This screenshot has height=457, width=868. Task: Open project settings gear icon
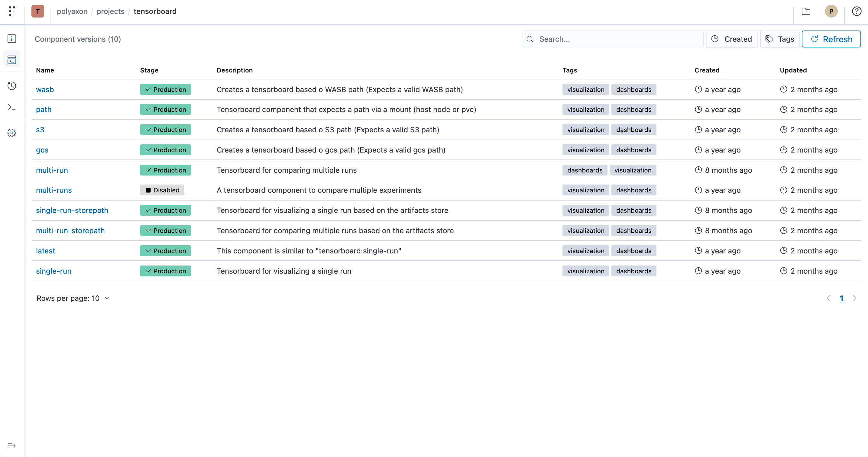pos(12,133)
